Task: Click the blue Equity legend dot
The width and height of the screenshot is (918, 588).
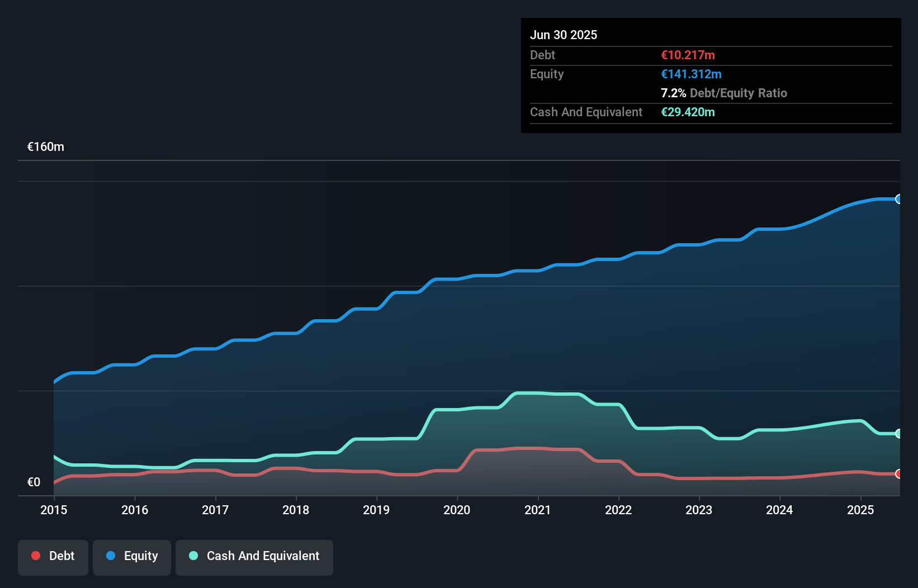Action: click(113, 556)
